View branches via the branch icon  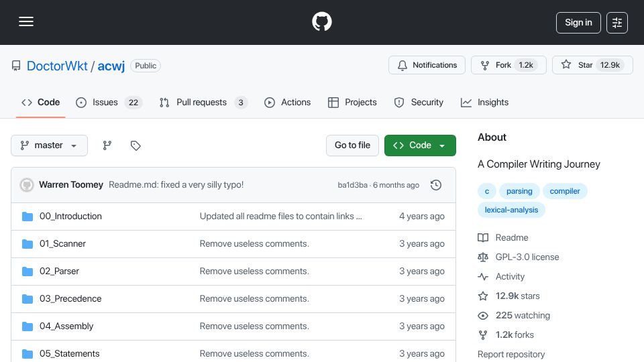click(107, 145)
